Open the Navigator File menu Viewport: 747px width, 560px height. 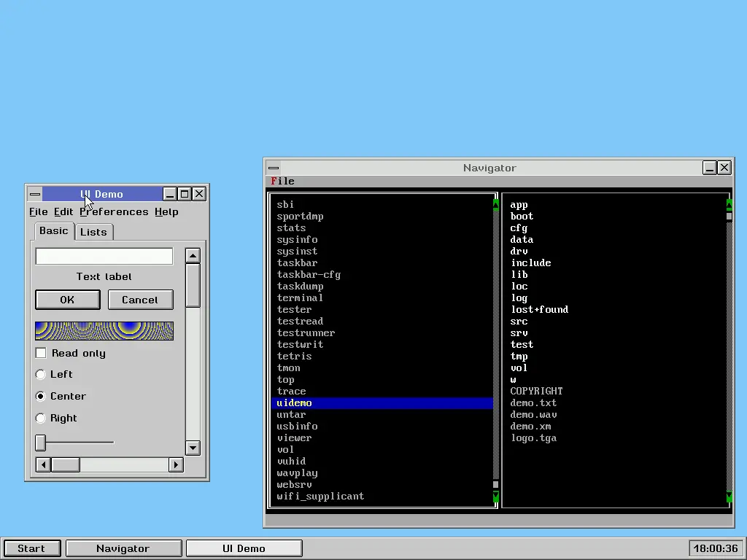tap(282, 181)
